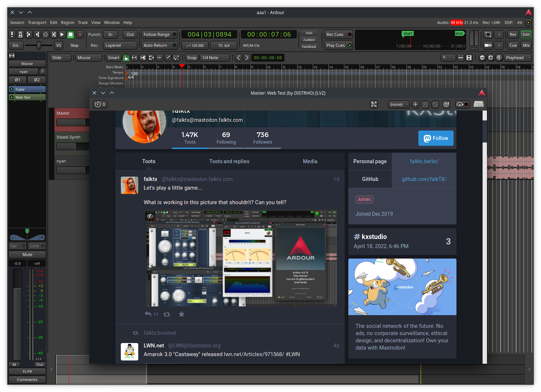This screenshot has height=392, width=541.
Task: Toggle Follow Range
Action: pyautogui.click(x=159, y=34)
